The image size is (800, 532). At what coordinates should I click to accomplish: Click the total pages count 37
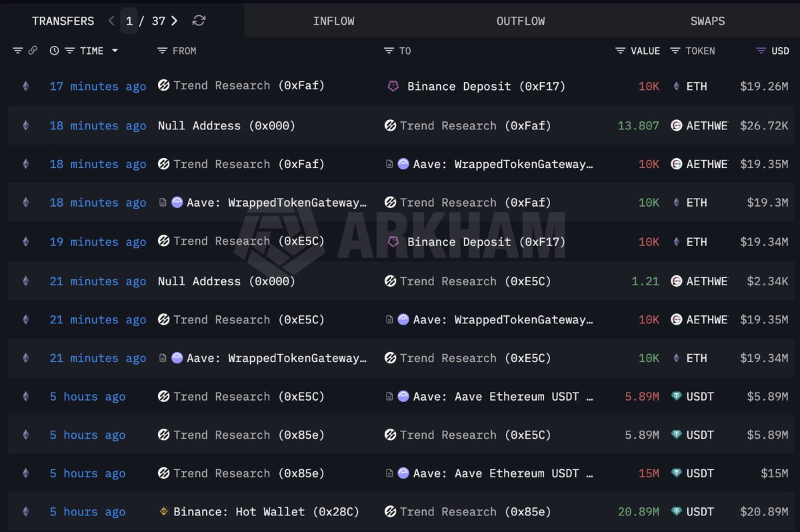pyautogui.click(x=159, y=21)
